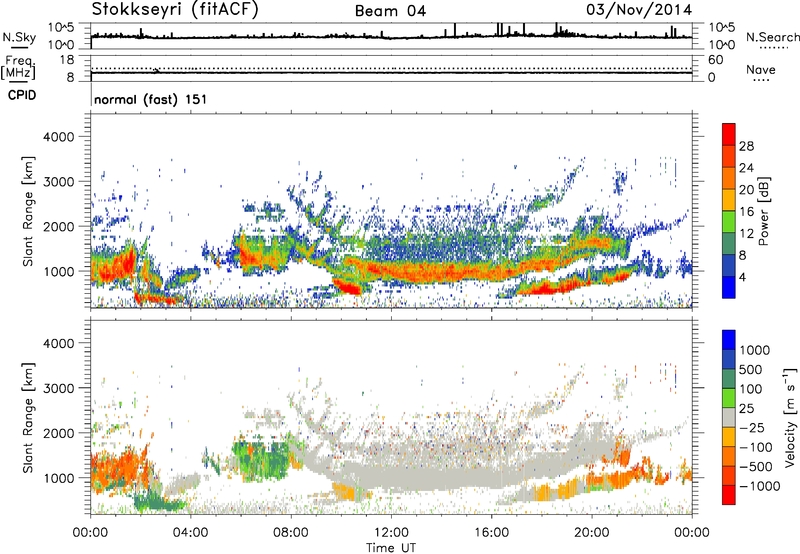Select "-25" on the Velocity colorbar
The width and height of the screenshot is (800, 554).
tap(752, 427)
